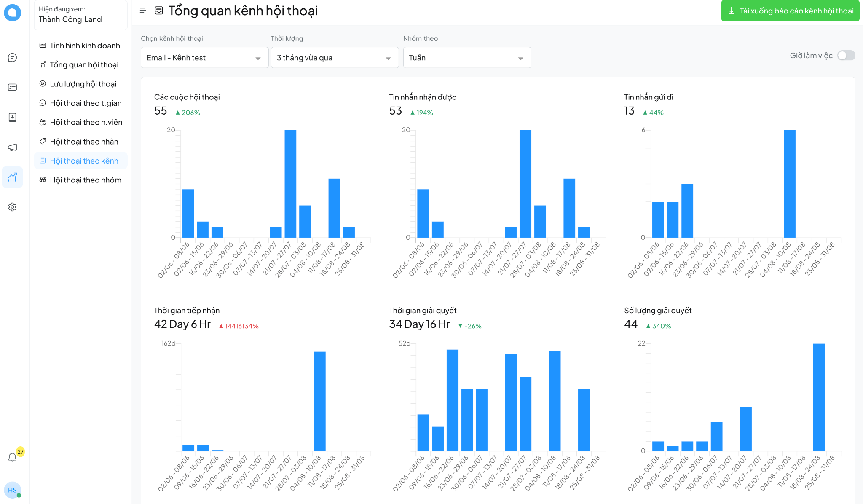Click the contacts card icon in sidebar
This screenshot has width=863, height=504.
point(12,87)
